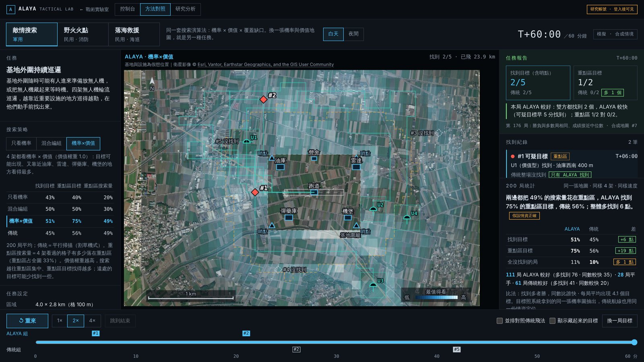Click the 彈藥庫 facility icon on map
This screenshot has height=362, width=644.
289,218
